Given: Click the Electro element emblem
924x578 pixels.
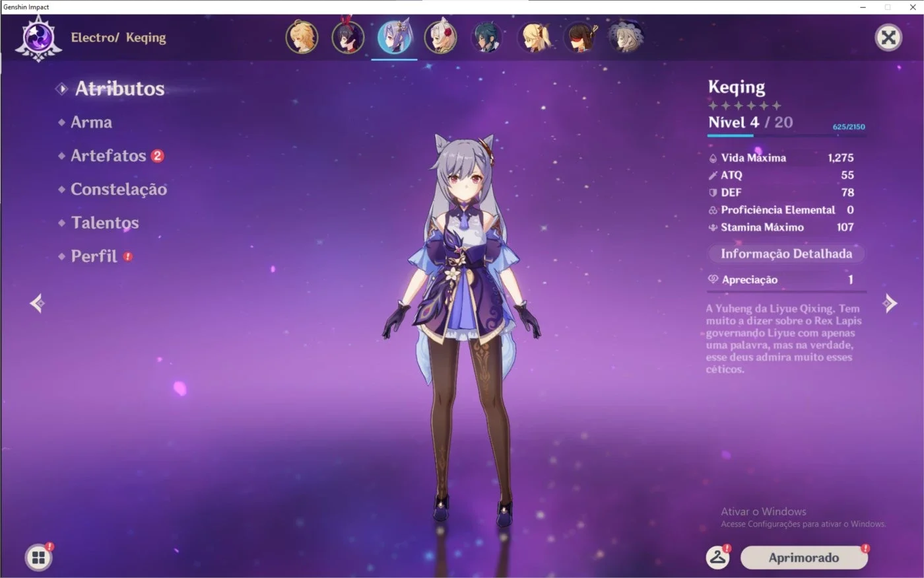Looking at the screenshot, I should 38,38.
